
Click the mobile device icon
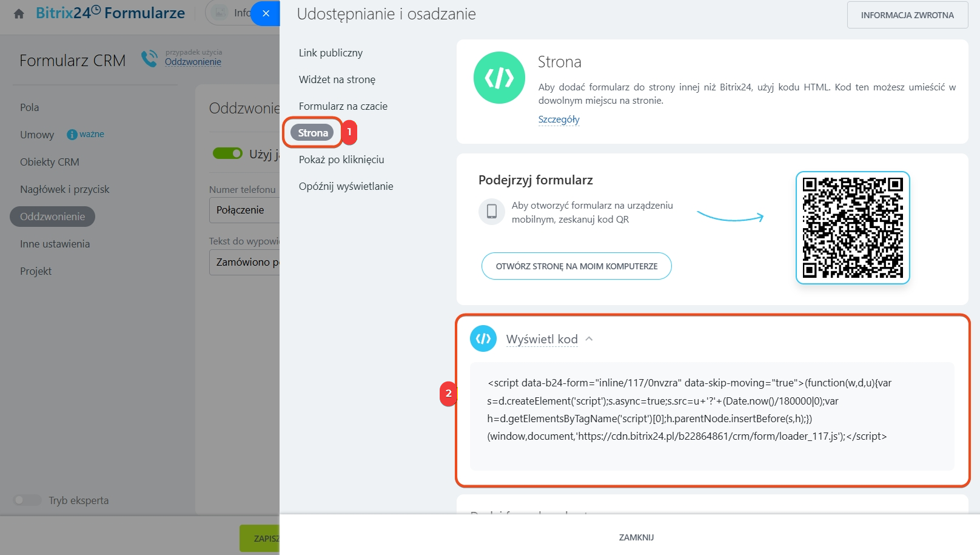[x=492, y=212]
